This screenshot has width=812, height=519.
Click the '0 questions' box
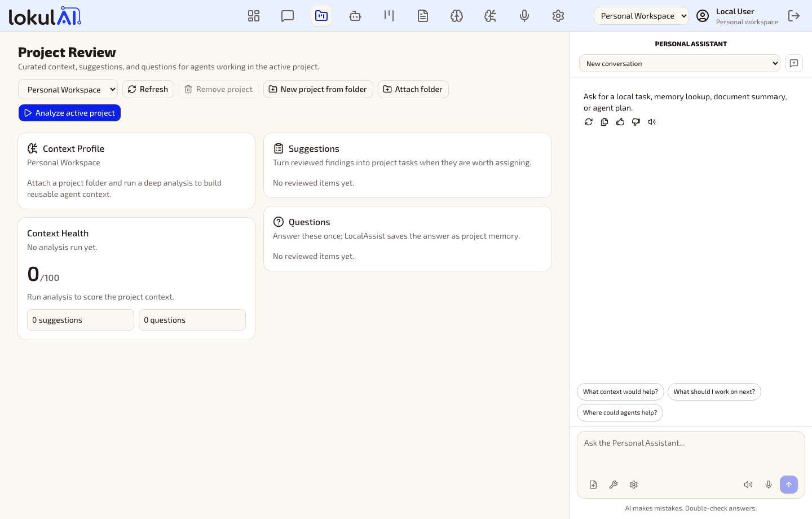[192, 320]
